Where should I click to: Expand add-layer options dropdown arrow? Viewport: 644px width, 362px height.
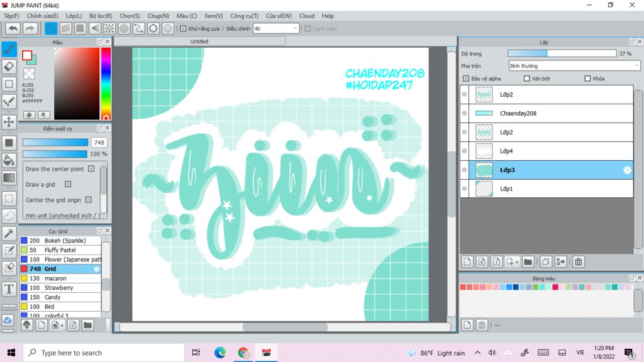tap(517, 262)
